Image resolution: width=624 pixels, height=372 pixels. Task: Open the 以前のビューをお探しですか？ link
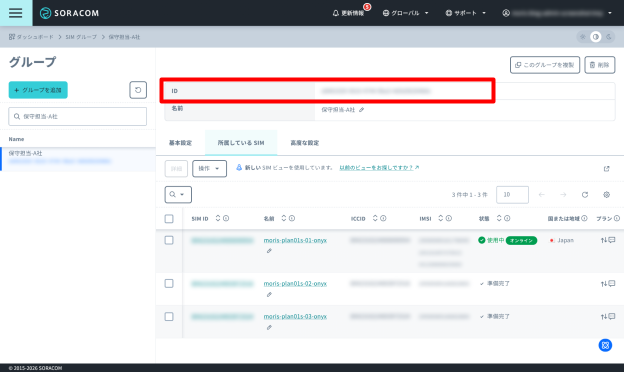coord(379,168)
